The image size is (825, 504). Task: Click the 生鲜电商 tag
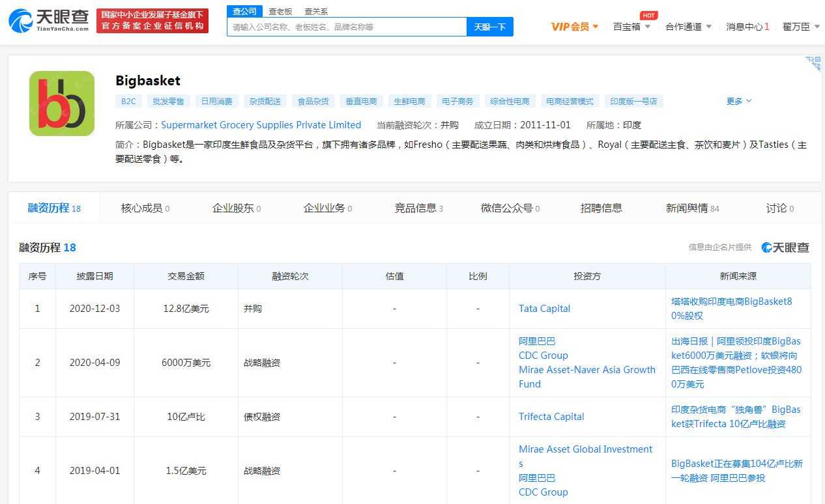[x=410, y=101]
